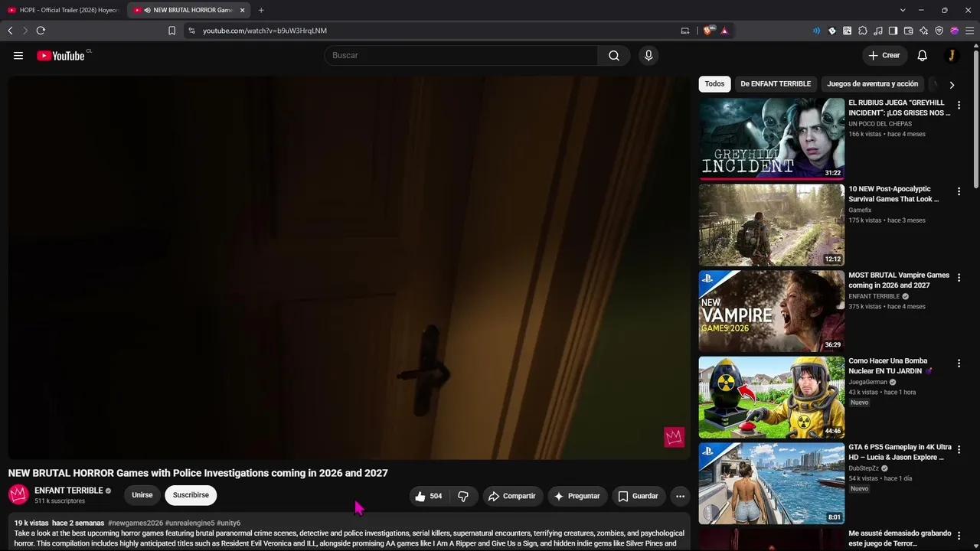Open options for Vampire Games video

959,278
